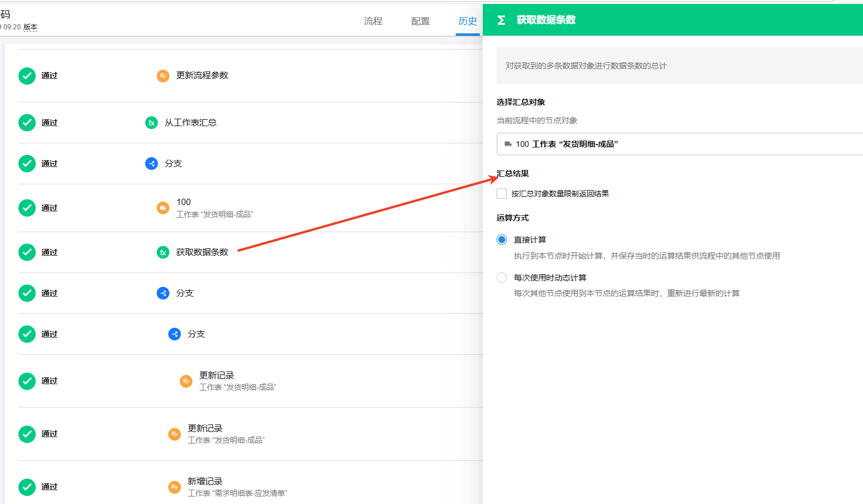Click the orange 更新流程参数 node icon
The image size is (863, 504).
coord(163,75)
